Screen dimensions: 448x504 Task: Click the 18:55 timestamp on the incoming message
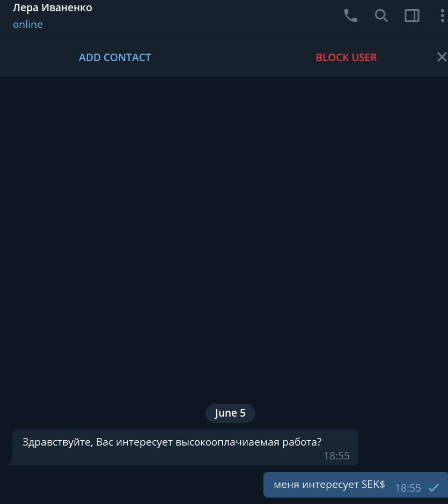click(336, 456)
